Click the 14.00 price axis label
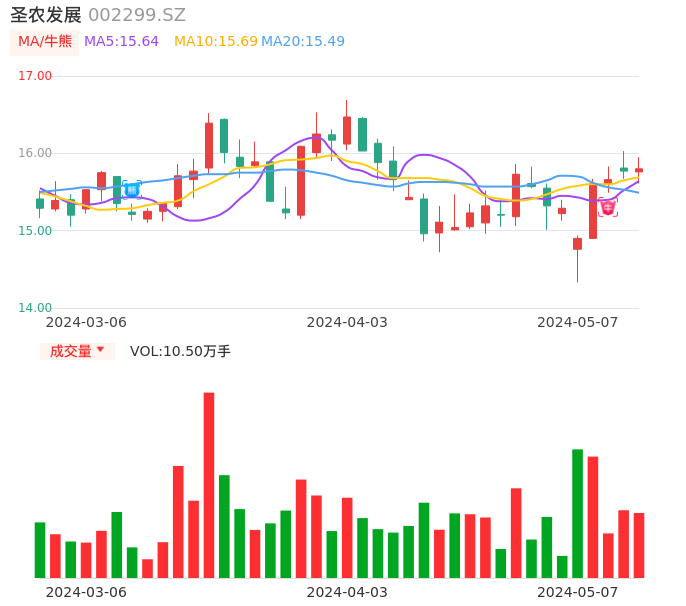Image resolution: width=686 pixels, height=606 pixels. point(35,308)
